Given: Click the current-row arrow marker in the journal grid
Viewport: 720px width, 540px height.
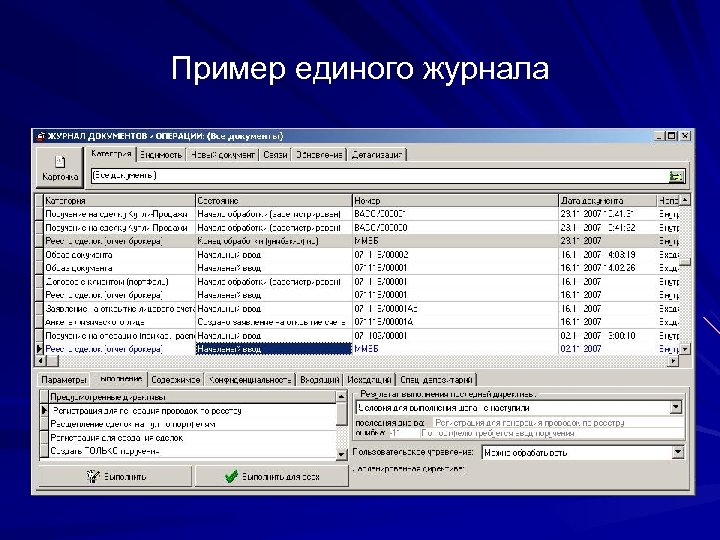Looking at the screenshot, I should [39, 349].
